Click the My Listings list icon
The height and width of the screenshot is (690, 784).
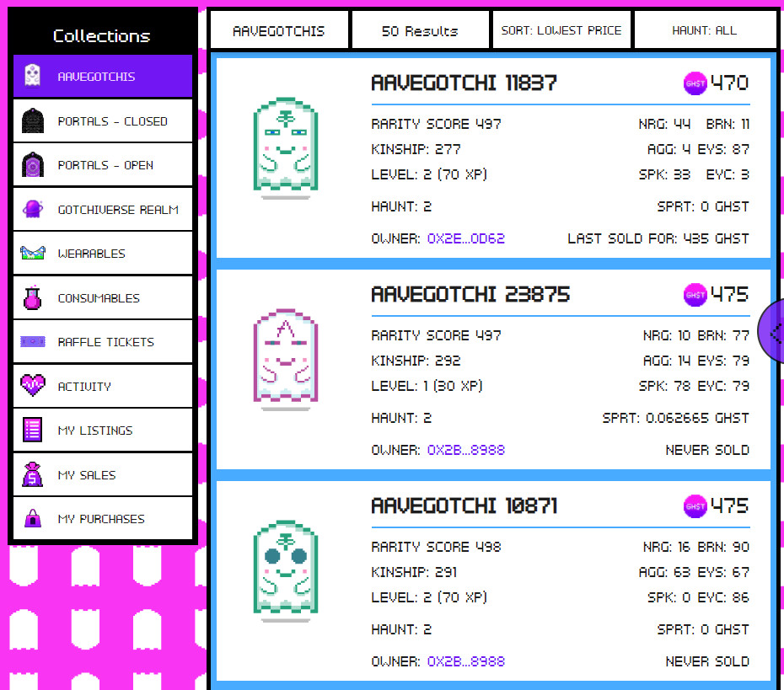point(33,430)
